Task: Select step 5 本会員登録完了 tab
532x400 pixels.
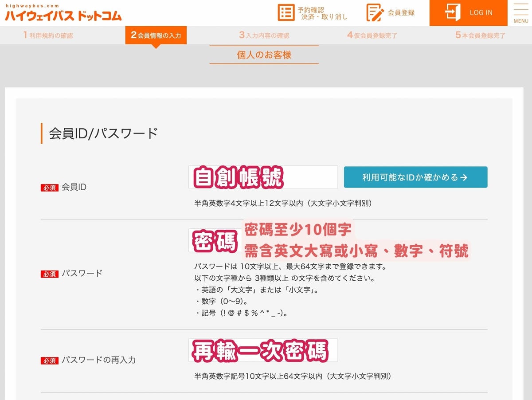Action: click(480, 35)
